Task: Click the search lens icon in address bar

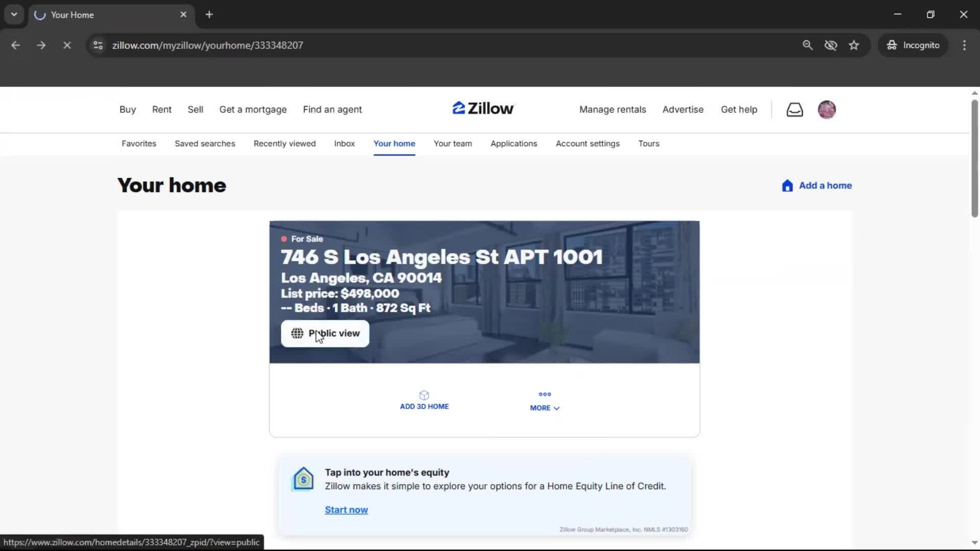Action: pyautogui.click(x=808, y=45)
